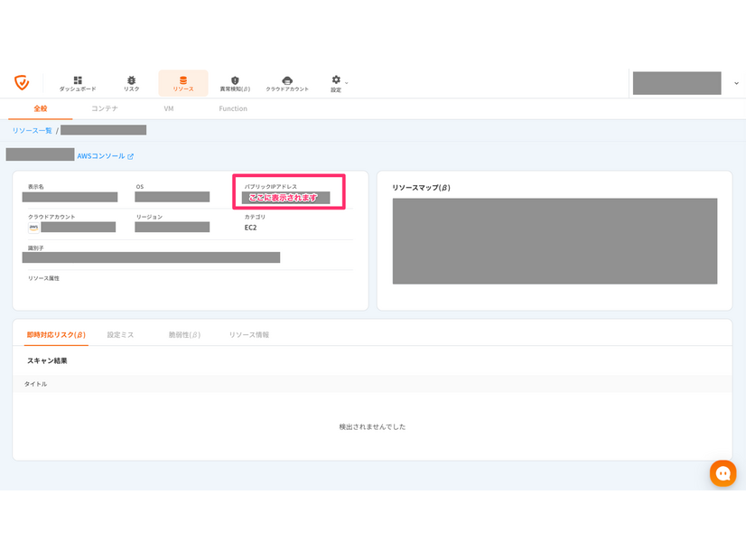Switch to the Function tab

click(233, 108)
